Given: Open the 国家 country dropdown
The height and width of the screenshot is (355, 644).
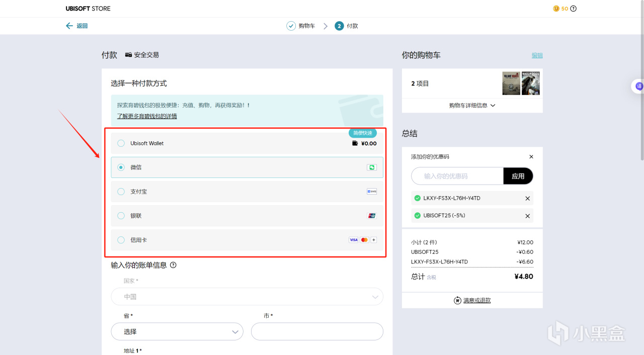Looking at the screenshot, I should pyautogui.click(x=247, y=297).
